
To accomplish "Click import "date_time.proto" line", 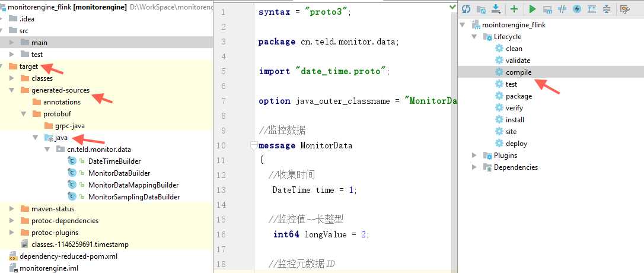I will (x=324, y=71).
